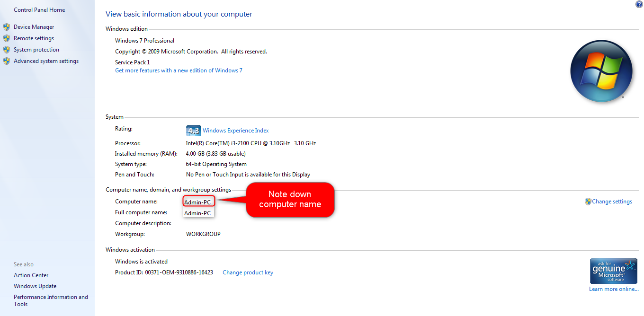Click the Windows 7 Professional edition text
The height and width of the screenshot is (316, 644).
[x=145, y=41]
